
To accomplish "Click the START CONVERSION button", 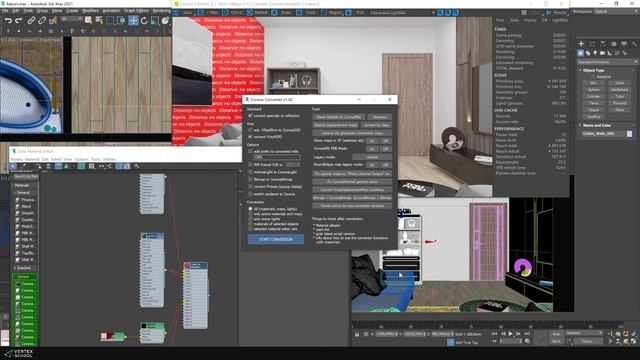I will (276, 239).
